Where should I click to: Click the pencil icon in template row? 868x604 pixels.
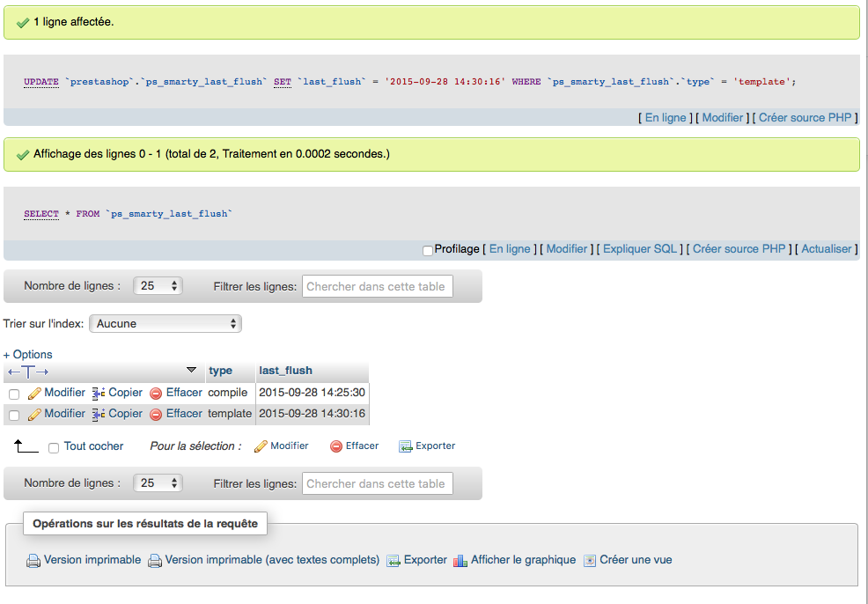pos(34,415)
